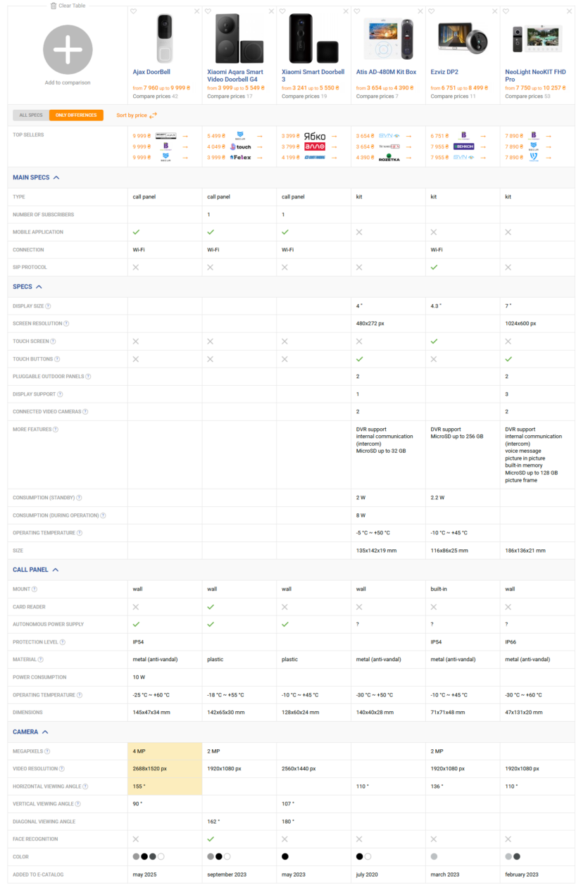Toggle heart on Xiaomi Smart Doorbell 3
The width and height of the screenshot is (588, 890).
282,11
